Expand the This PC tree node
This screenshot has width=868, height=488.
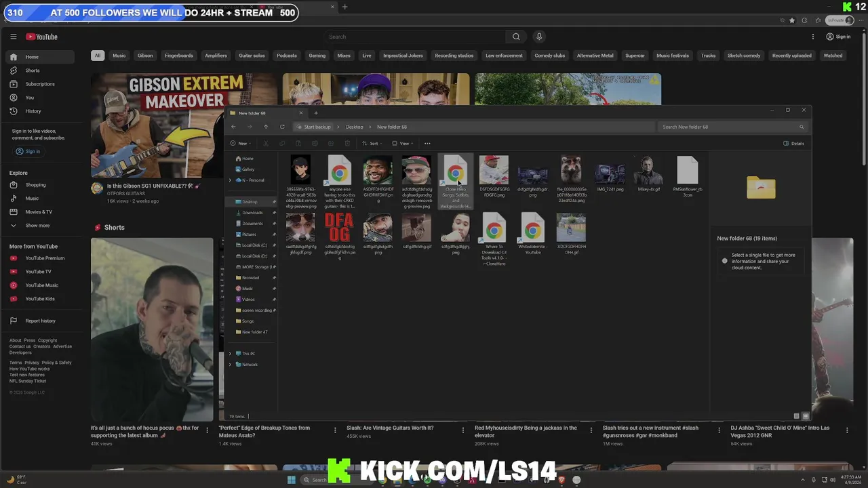point(231,354)
